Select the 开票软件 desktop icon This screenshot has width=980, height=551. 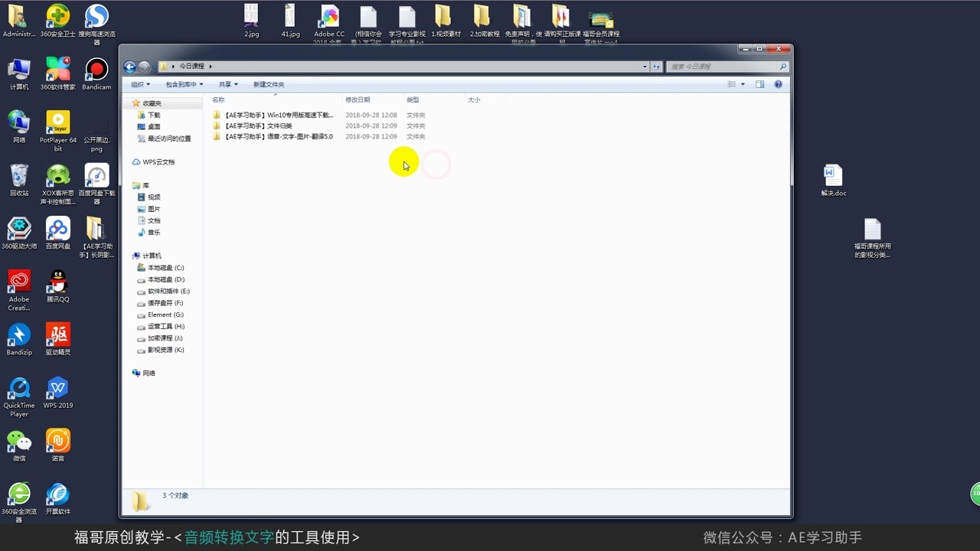click(x=57, y=498)
